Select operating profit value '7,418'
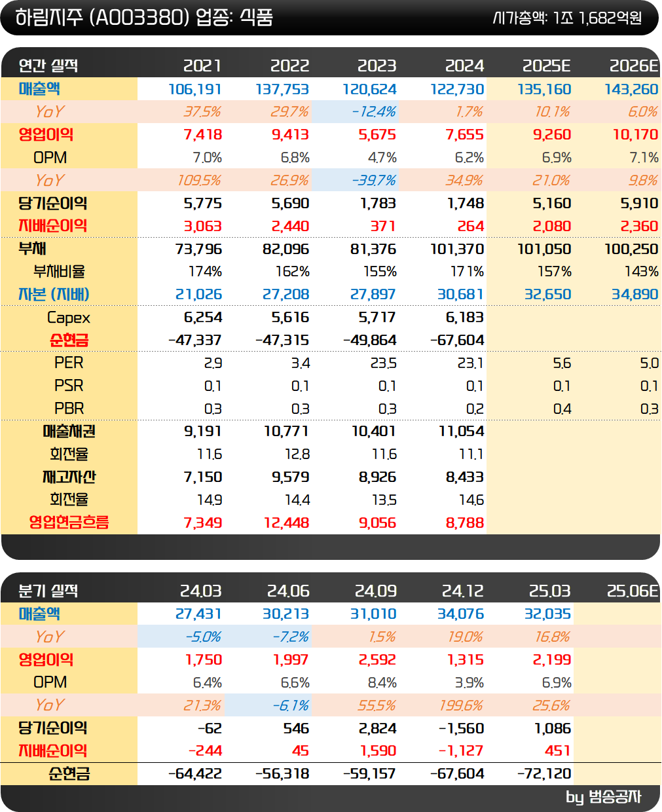Image resolution: width=662 pixels, height=812 pixels. pos(203,135)
